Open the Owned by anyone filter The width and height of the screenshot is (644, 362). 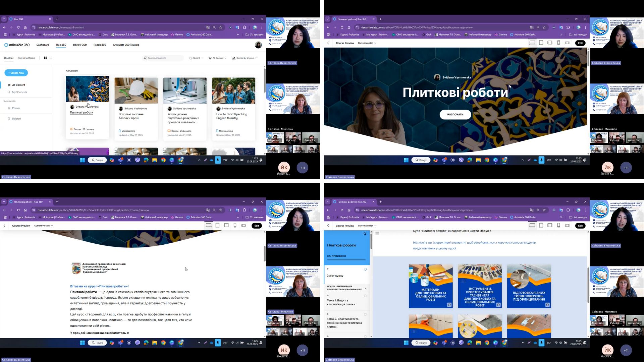(245, 58)
